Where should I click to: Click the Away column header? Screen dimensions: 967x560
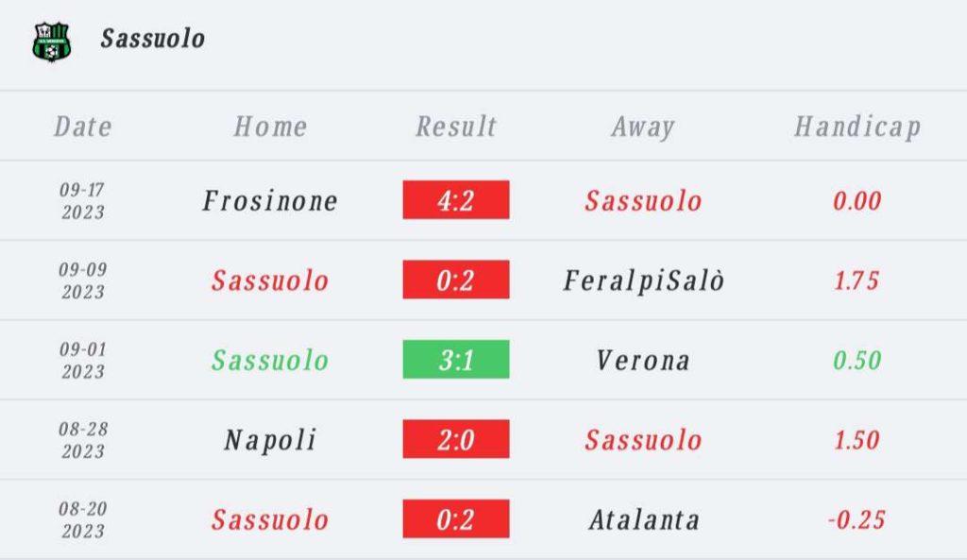pos(643,127)
